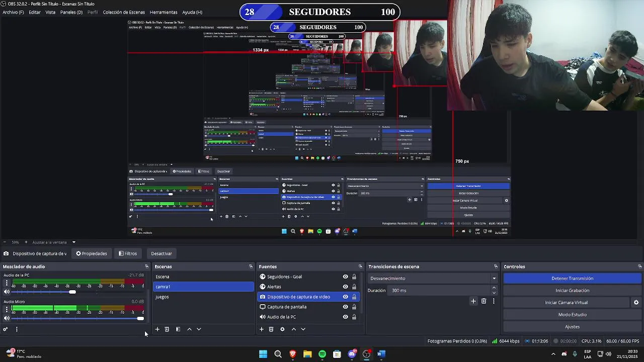The height and width of the screenshot is (362, 644).
Task: Toggle lock on Captura de pantalla source
Action: pos(354,307)
